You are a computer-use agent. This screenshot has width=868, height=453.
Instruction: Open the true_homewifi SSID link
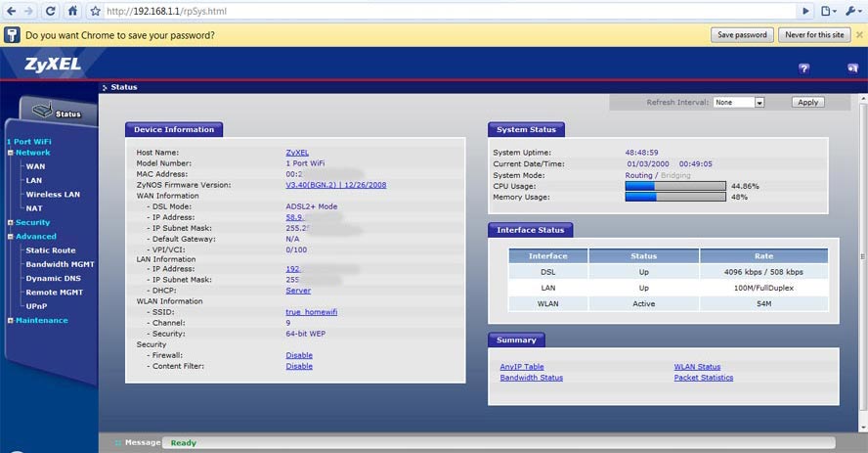(x=311, y=312)
